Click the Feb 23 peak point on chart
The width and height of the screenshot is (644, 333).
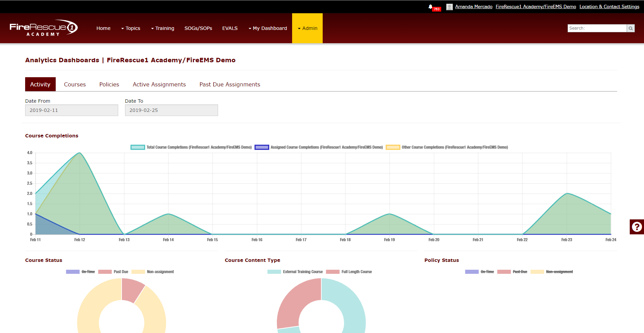click(x=567, y=194)
